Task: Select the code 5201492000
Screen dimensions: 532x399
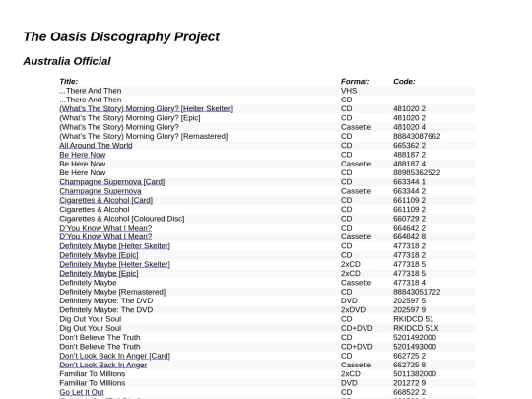Action: [415, 338]
